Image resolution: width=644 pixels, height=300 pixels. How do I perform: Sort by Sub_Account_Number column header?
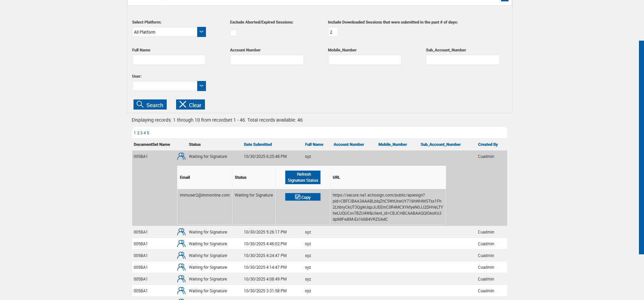pos(440,144)
